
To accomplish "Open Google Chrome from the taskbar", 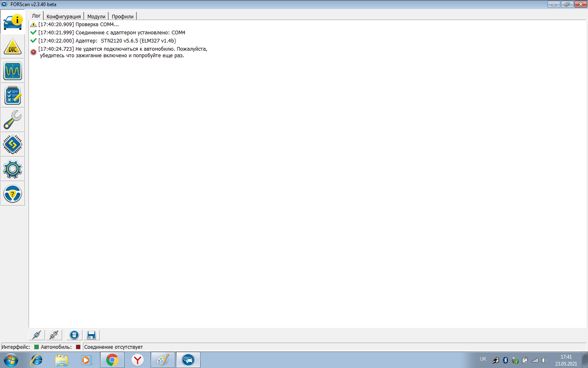I will tap(112, 360).
